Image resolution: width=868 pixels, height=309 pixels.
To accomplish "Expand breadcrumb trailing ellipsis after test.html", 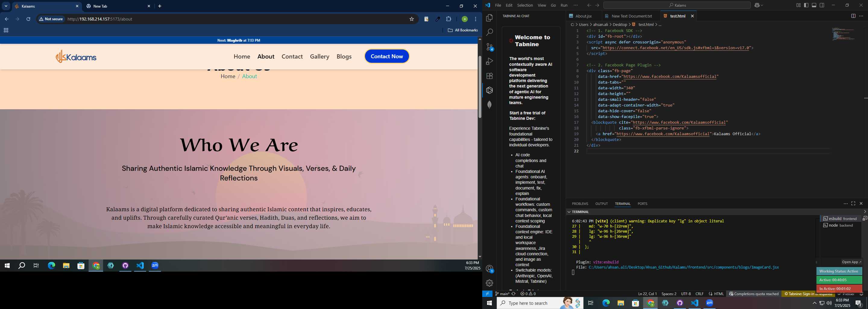I will pyautogui.click(x=660, y=25).
